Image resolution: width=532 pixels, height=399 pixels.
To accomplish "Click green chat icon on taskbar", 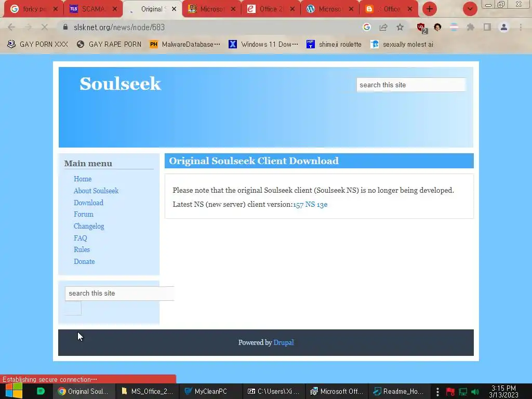I will click(x=41, y=391).
